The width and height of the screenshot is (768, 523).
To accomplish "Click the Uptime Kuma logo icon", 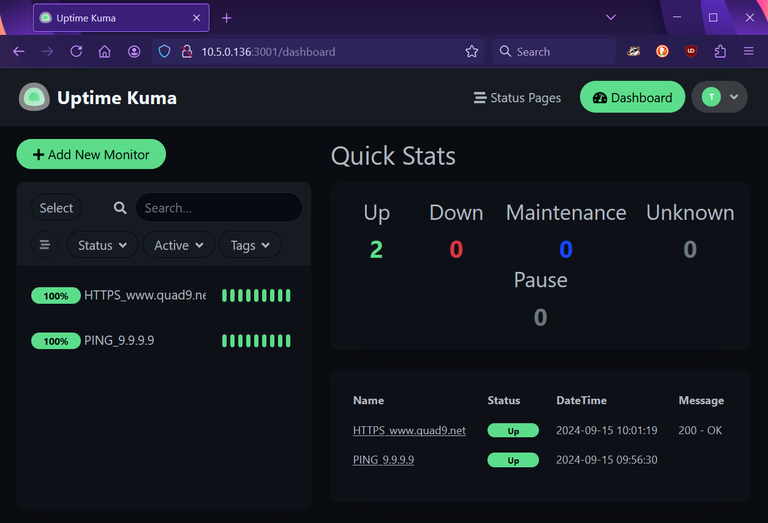I will (34, 97).
